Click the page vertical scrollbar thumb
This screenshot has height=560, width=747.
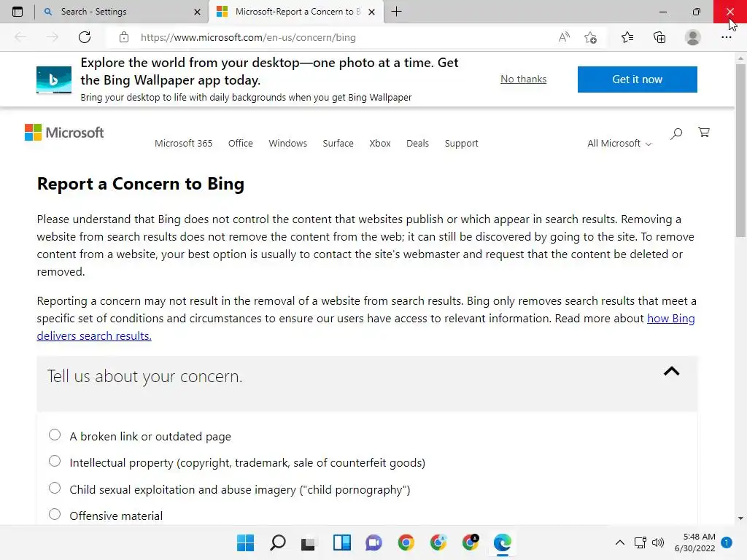tap(740, 150)
